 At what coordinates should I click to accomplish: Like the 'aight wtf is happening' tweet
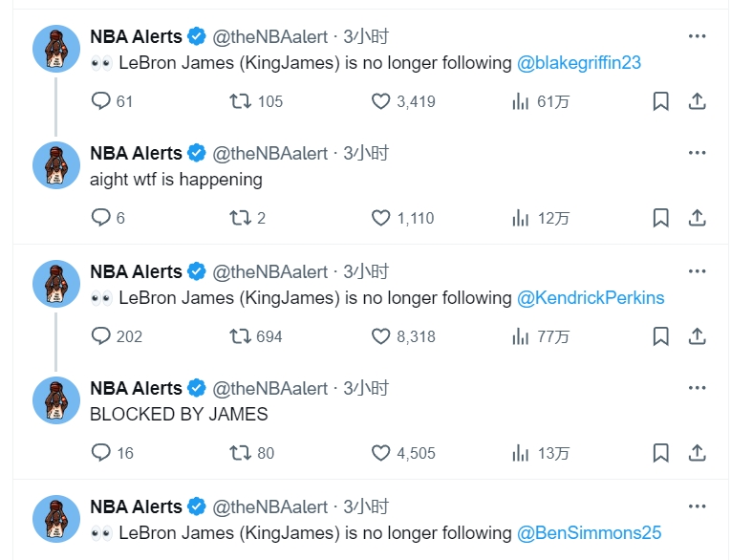[381, 218]
